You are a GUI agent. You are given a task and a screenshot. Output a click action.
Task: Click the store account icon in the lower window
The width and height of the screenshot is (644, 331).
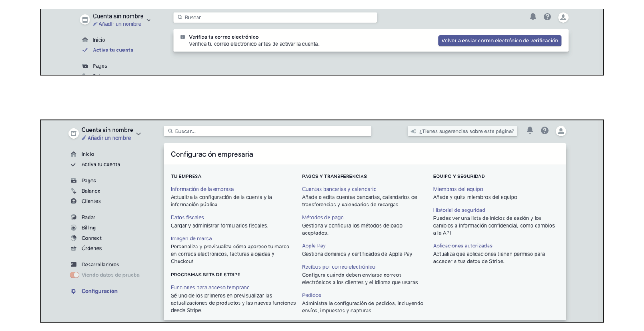[73, 134]
